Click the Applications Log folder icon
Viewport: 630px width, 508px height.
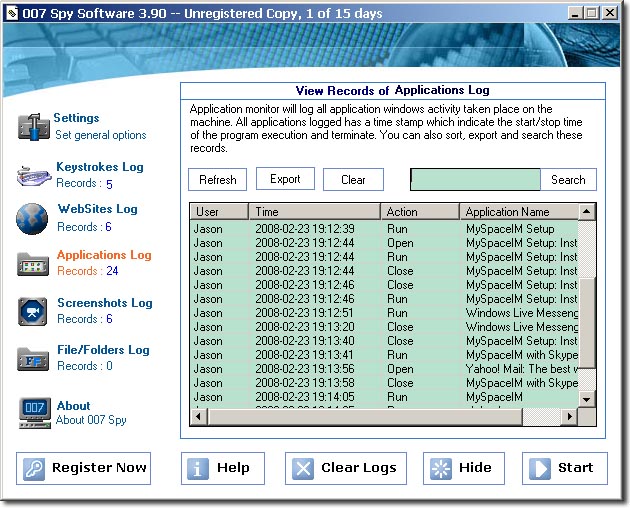33,264
